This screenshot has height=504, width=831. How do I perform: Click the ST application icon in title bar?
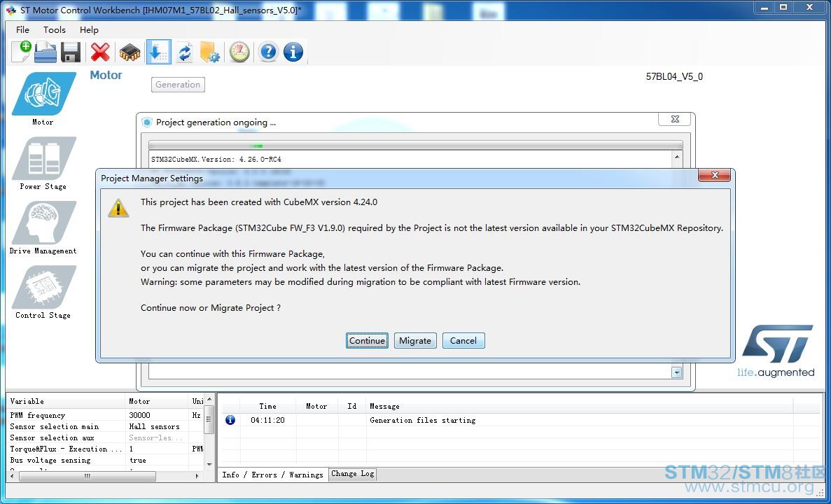click(x=11, y=10)
